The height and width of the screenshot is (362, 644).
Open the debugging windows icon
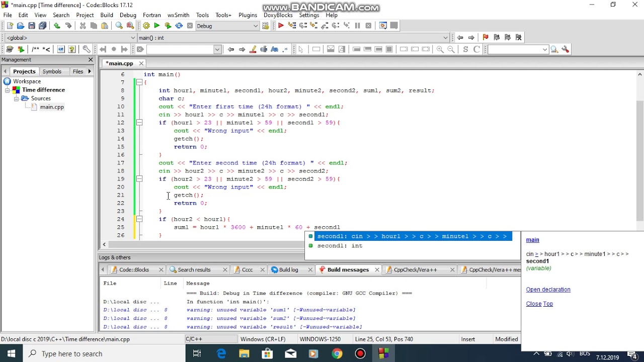[x=383, y=26]
